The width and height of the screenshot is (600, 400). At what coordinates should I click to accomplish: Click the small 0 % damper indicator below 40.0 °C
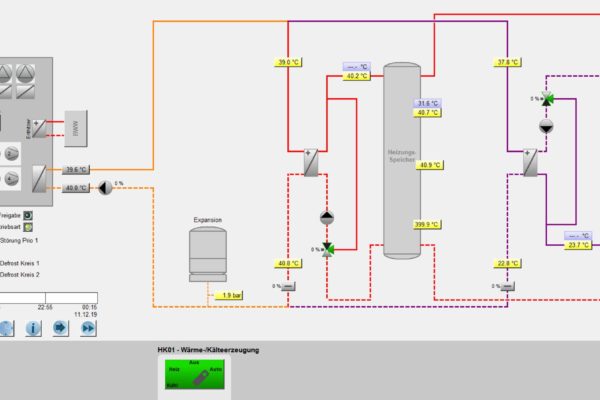(x=288, y=286)
